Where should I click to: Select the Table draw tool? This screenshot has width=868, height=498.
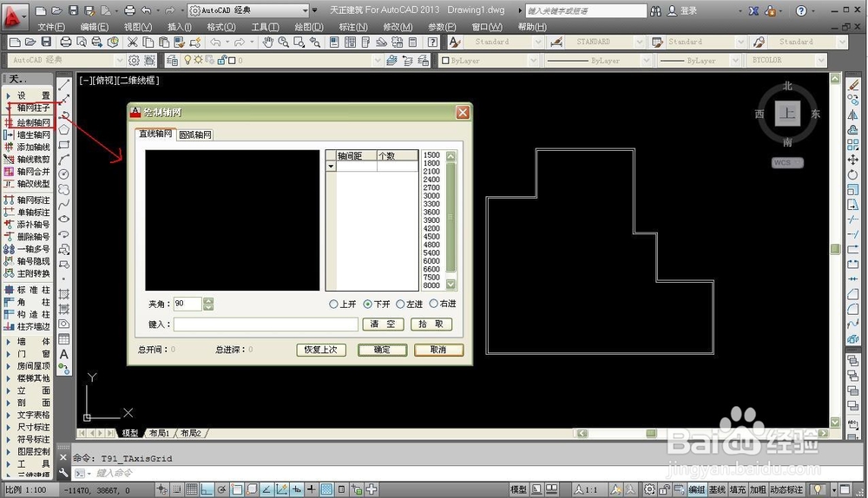coord(64,338)
